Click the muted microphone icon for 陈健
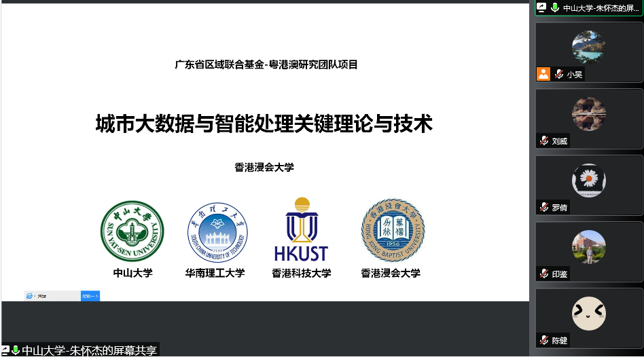 click(544, 340)
